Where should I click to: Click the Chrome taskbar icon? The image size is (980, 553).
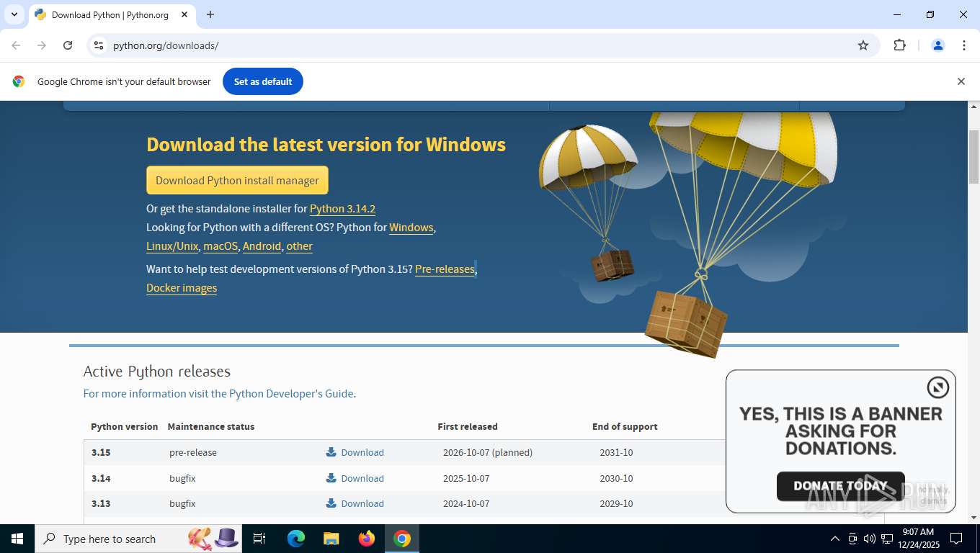tap(402, 539)
